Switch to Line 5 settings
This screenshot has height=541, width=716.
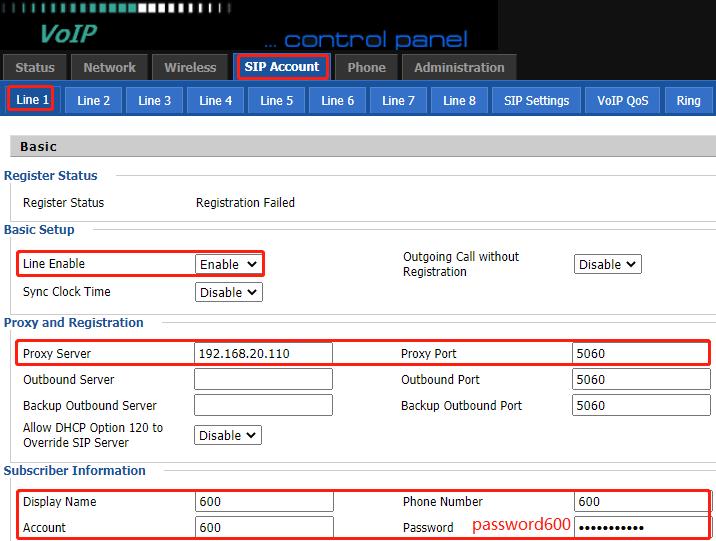click(277, 100)
